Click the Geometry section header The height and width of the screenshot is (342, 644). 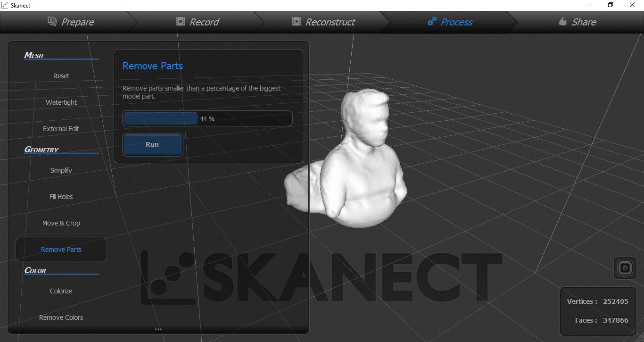(41, 150)
